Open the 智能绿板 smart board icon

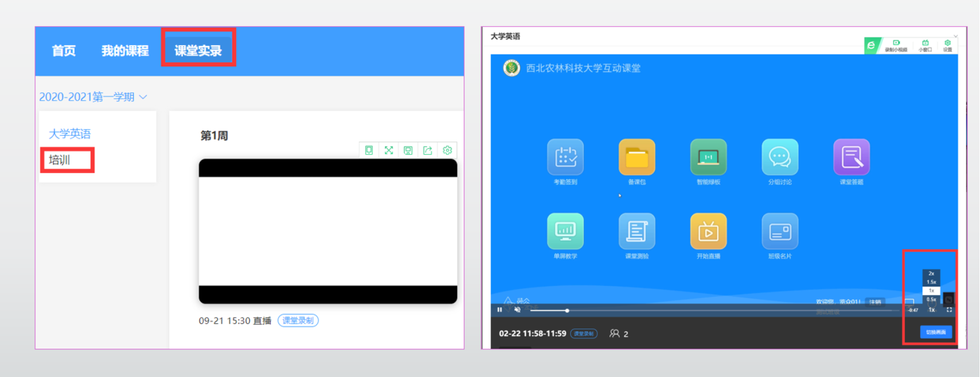(x=708, y=157)
